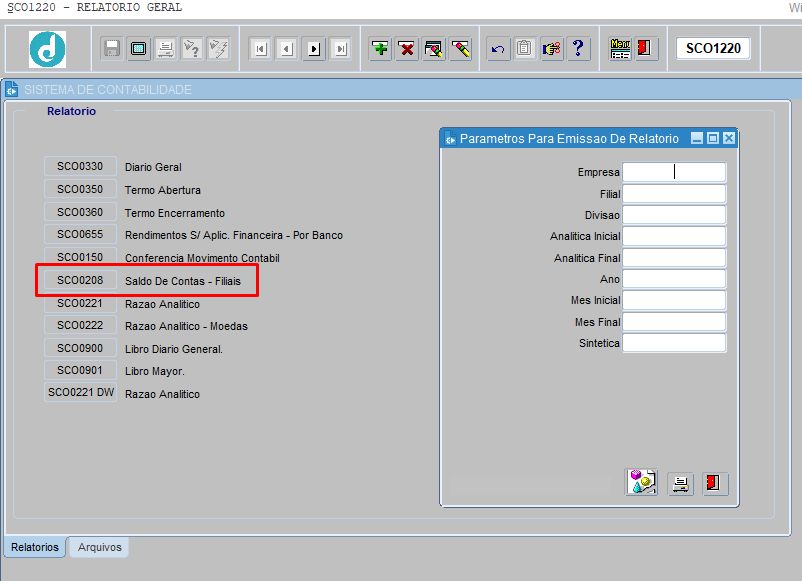The width and height of the screenshot is (802, 581).
Task: Select the Relatorios tab
Action: [35, 547]
